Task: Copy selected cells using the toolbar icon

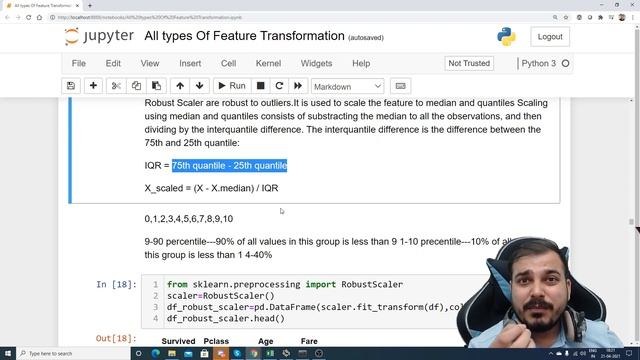Action: [x=136, y=86]
